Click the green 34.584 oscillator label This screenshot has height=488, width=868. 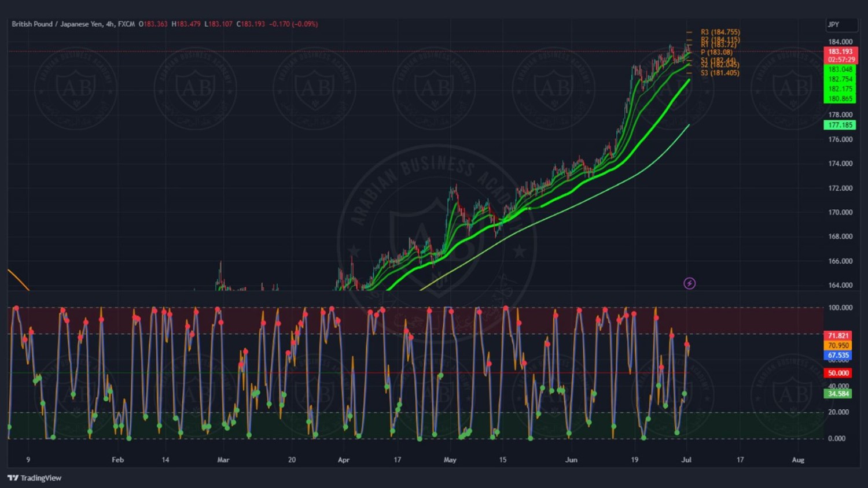[838, 394]
